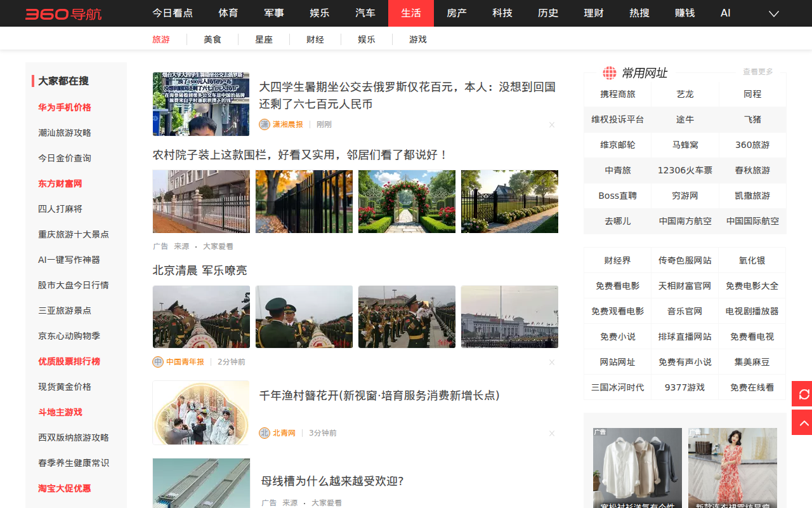Dismiss the 北京清晨 军乐嘹亮 article

(552, 363)
